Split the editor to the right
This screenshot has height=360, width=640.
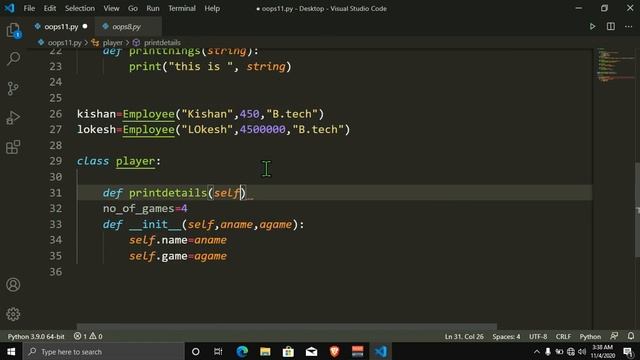click(x=611, y=27)
